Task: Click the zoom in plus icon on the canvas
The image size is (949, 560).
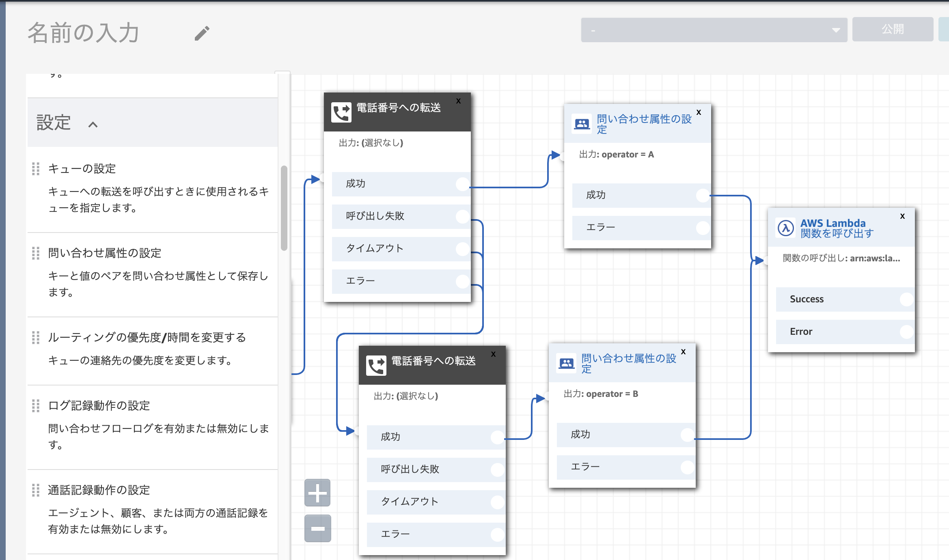Action: (x=317, y=493)
